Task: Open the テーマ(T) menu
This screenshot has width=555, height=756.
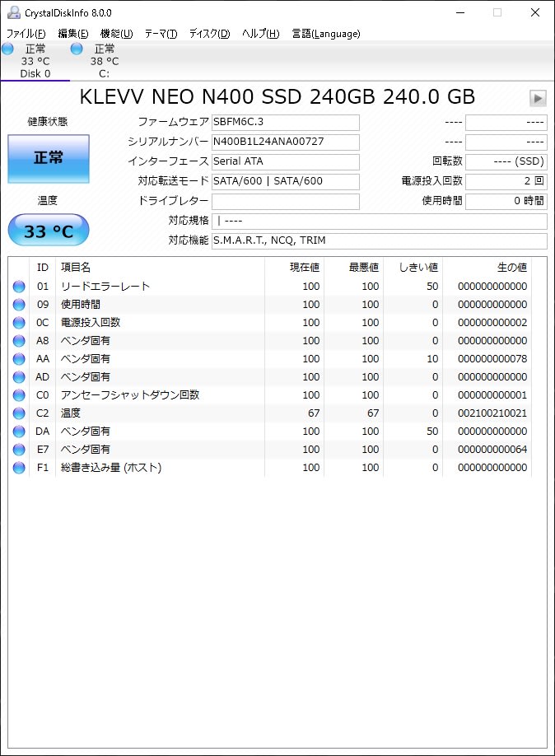Action: pyautogui.click(x=161, y=33)
